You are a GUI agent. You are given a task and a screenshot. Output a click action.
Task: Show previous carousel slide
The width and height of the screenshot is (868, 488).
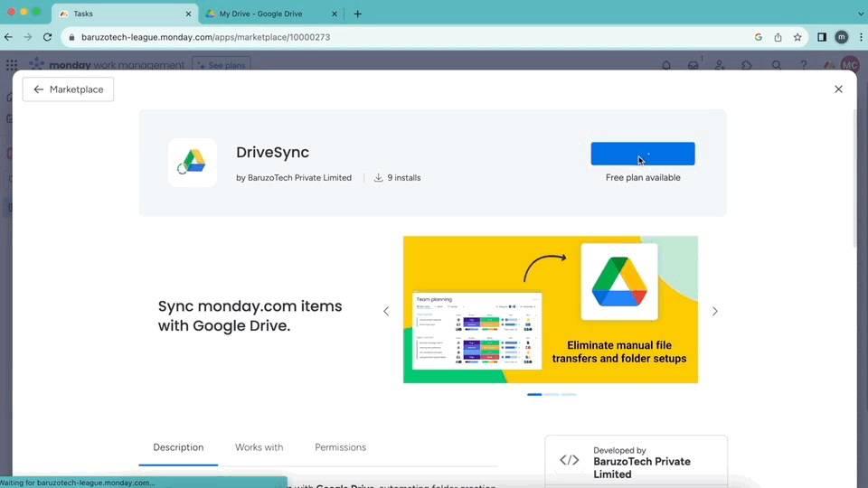point(386,312)
